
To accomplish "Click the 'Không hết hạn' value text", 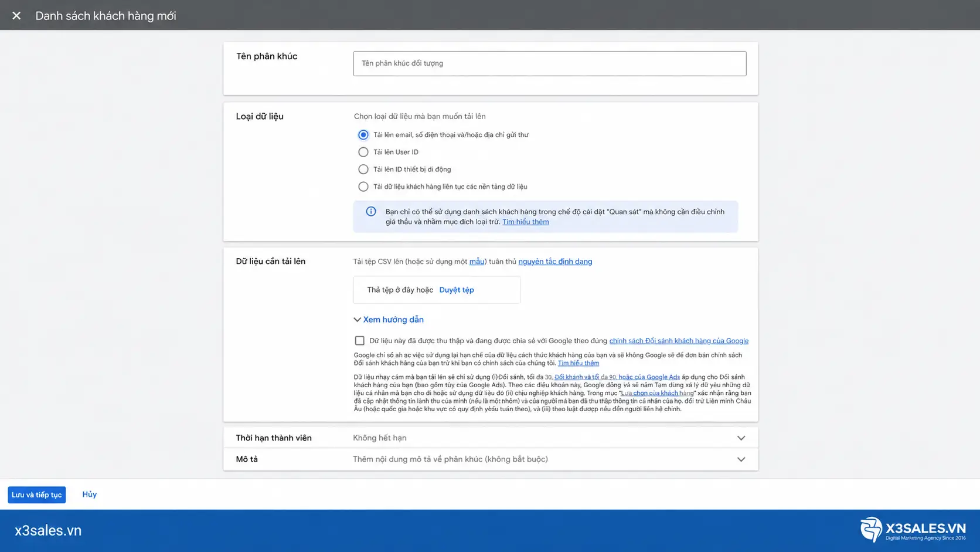I will tap(380, 438).
